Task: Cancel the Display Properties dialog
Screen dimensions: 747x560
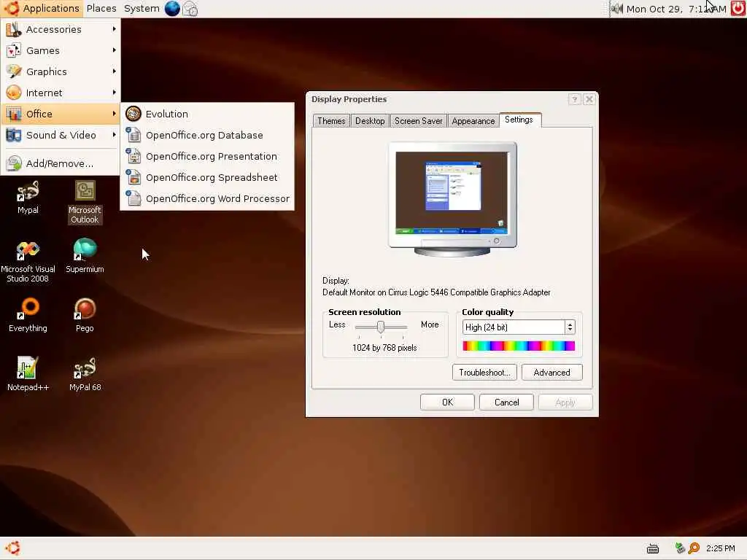Action: [x=506, y=402]
